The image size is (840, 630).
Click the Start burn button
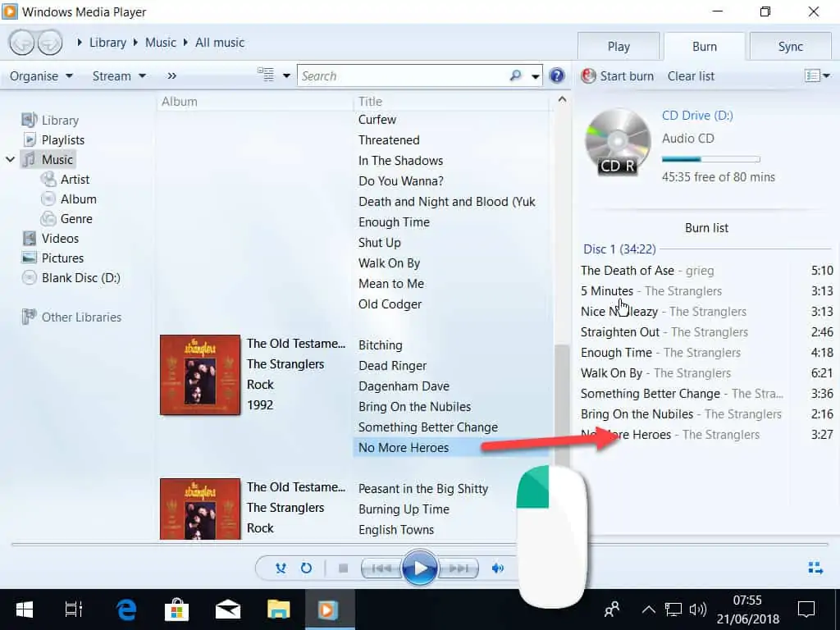coord(618,75)
